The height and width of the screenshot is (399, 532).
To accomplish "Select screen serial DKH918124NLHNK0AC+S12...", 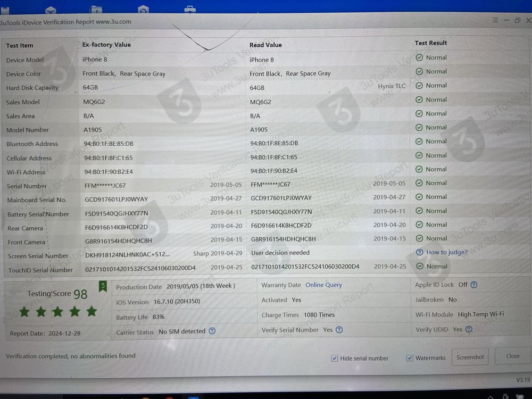I will pyautogui.click(x=128, y=255).
